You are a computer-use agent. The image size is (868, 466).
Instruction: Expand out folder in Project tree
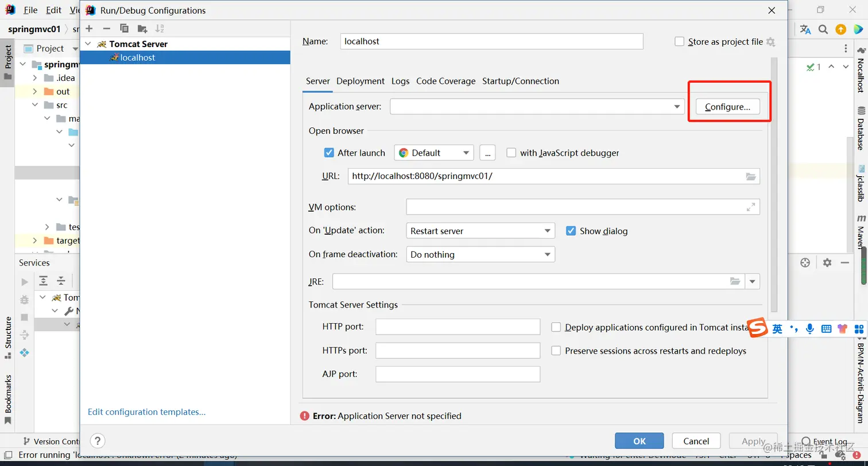pos(34,91)
